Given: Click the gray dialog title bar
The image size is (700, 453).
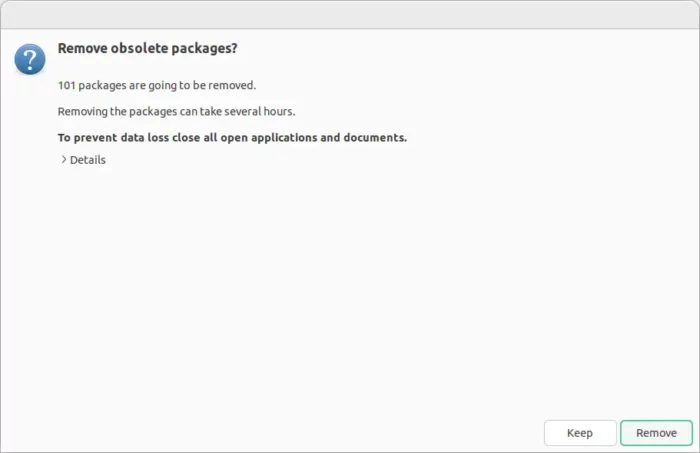Looking at the screenshot, I should [350, 15].
